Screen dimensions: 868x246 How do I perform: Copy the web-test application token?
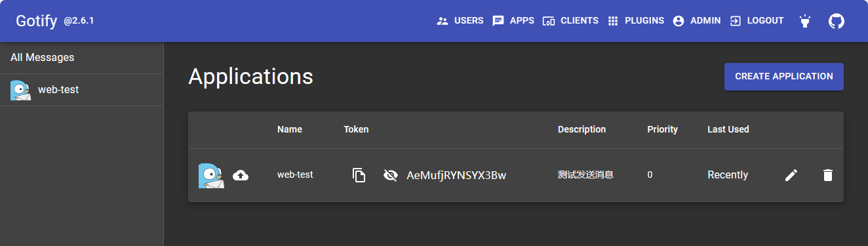click(359, 175)
